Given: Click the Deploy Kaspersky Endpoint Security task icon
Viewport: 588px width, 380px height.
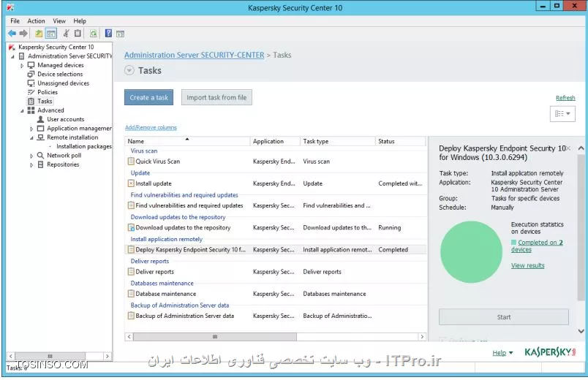Looking at the screenshot, I should point(131,250).
